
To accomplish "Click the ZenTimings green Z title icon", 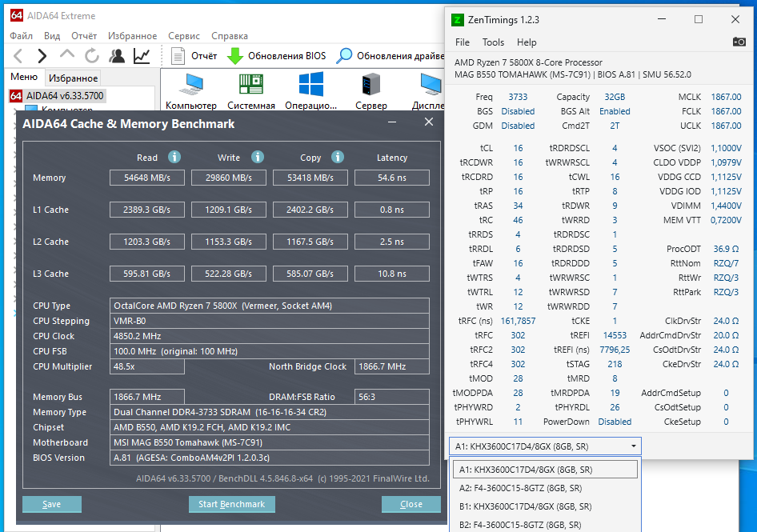I will point(457,20).
